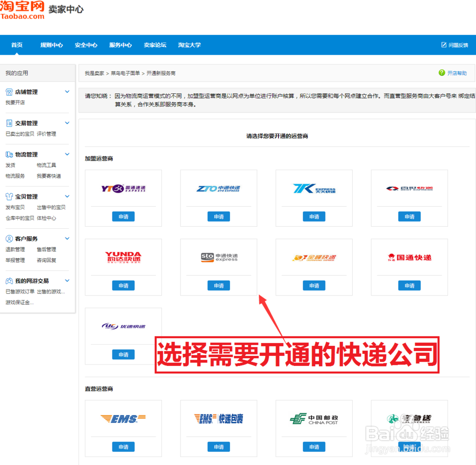Apply for 申通快递 service

218,285
